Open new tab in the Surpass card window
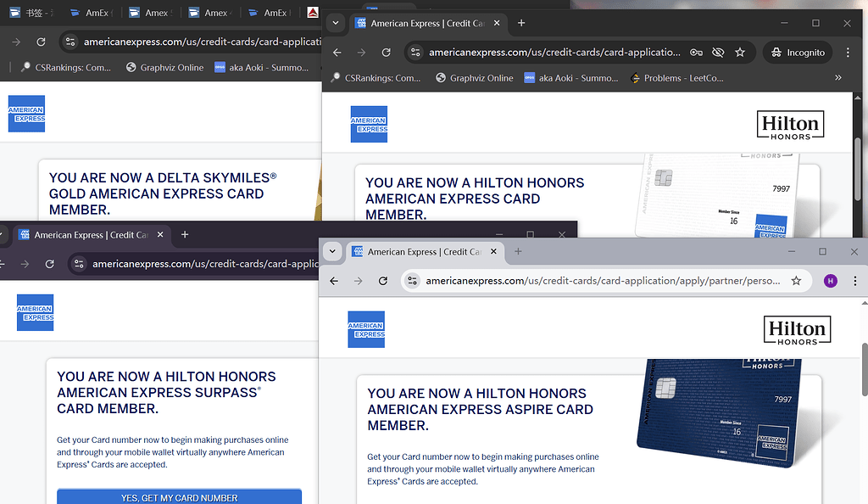Image resolution: width=868 pixels, height=504 pixels. (x=185, y=235)
